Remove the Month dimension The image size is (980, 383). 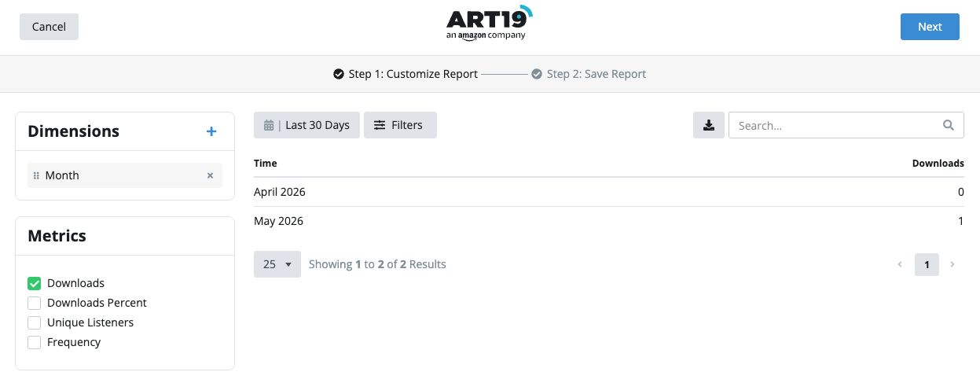[x=210, y=175]
